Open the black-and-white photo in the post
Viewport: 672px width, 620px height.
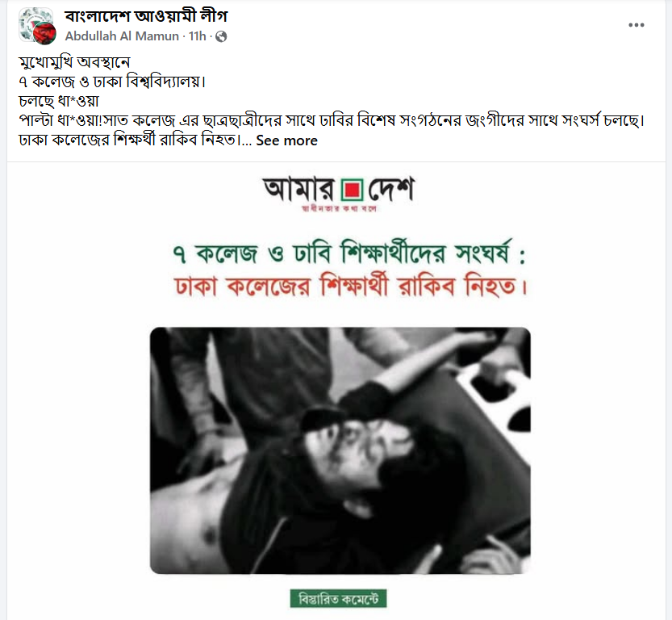click(340, 450)
